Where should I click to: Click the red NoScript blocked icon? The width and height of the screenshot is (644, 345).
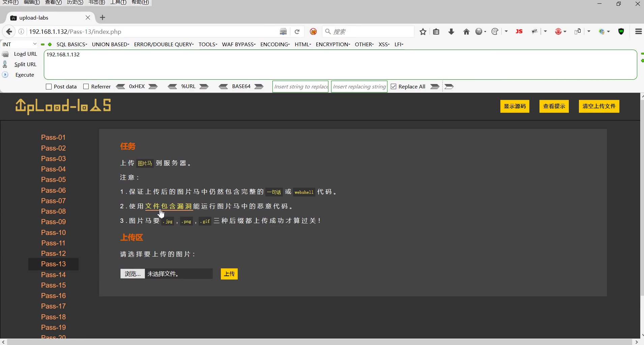click(313, 31)
